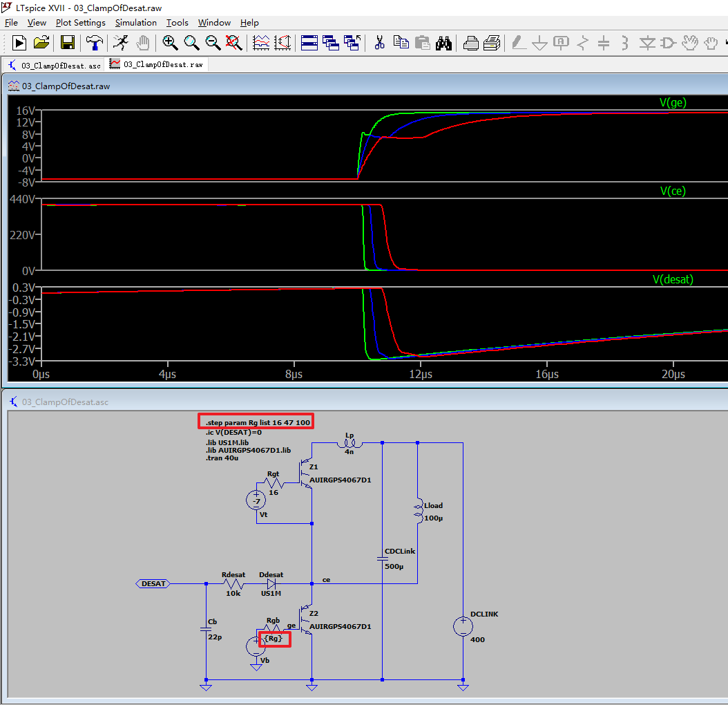Select the Place Capacitor tool
The width and height of the screenshot is (728, 705).
pyautogui.click(x=604, y=43)
